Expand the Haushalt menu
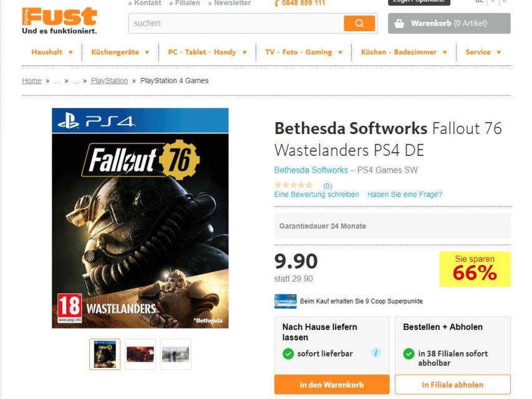The height and width of the screenshot is (399, 532). [x=52, y=52]
